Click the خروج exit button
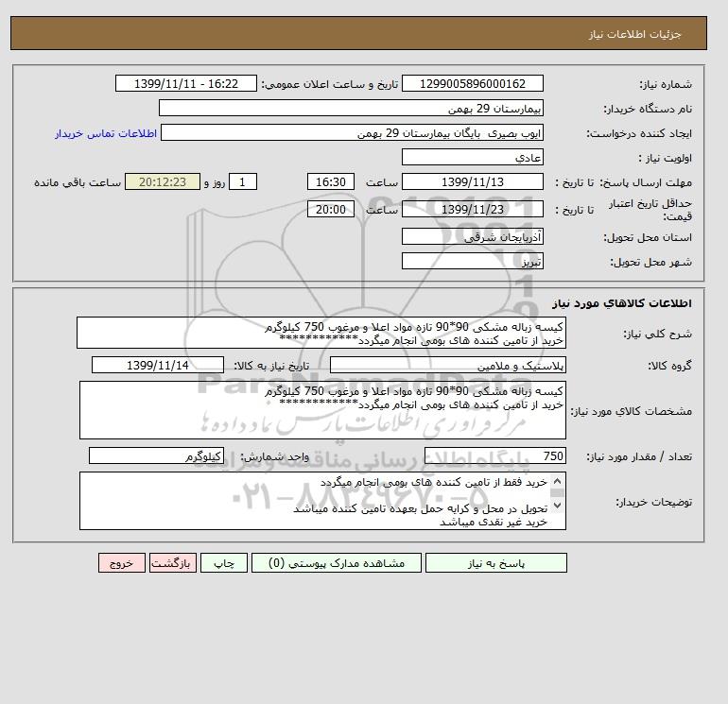 click(x=122, y=563)
